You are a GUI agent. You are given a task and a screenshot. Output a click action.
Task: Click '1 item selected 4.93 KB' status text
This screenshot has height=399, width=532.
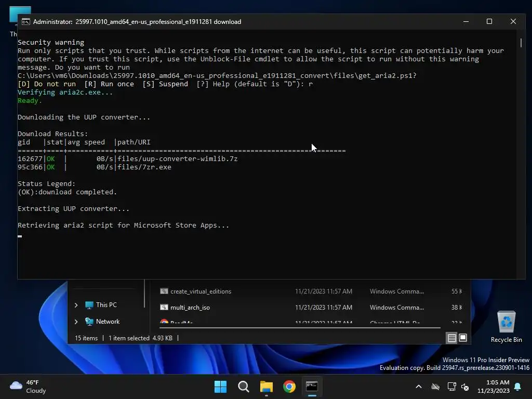tap(140, 338)
